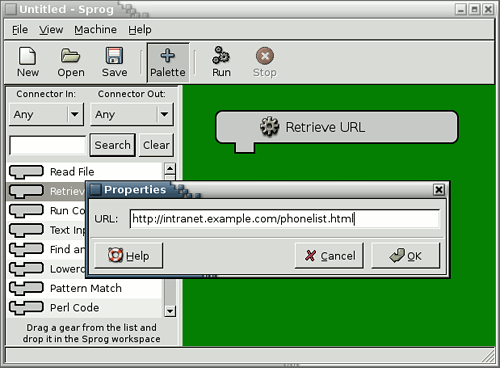The image size is (500, 368).
Task: Select the Run Command gear shape icon
Action: 26,211
